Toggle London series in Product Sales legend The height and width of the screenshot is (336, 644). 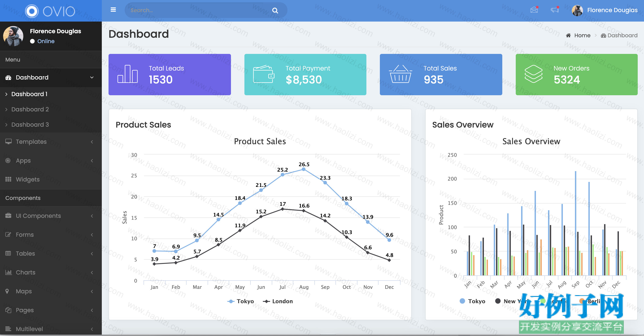point(278,301)
